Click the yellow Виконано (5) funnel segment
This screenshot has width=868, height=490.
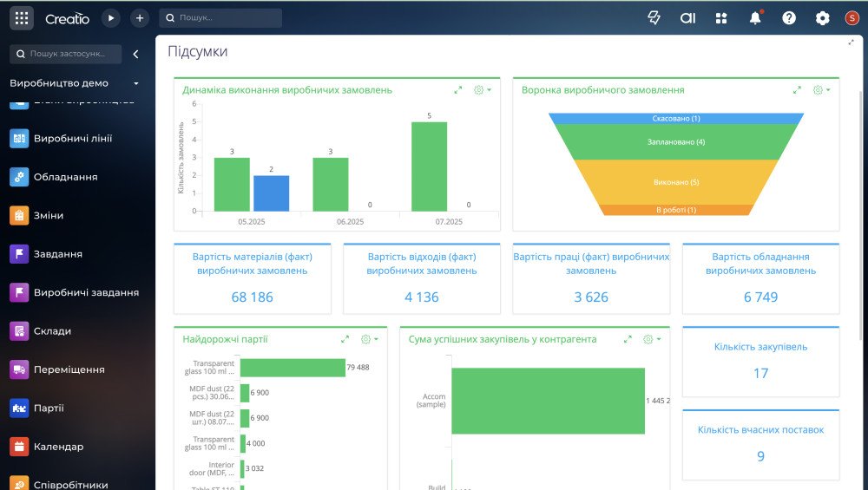tap(676, 182)
